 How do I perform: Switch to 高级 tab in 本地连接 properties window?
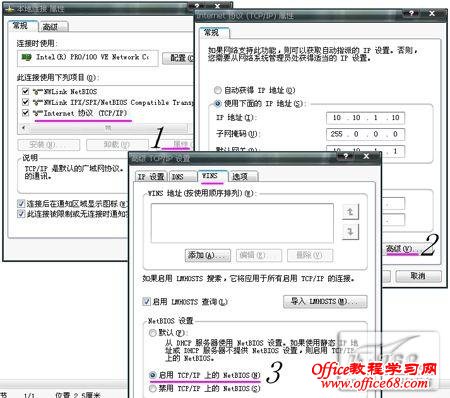point(53,27)
